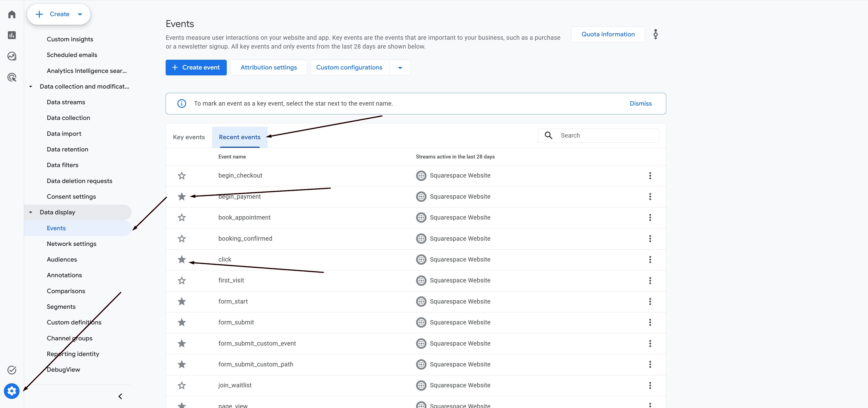Collapse Data collection and modification section

point(31,87)
